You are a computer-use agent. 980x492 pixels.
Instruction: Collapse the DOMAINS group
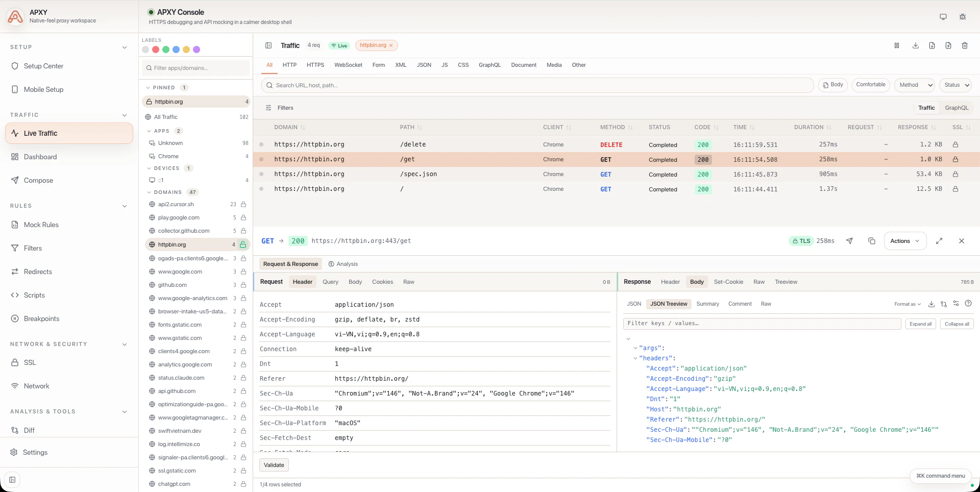point(149,192)
